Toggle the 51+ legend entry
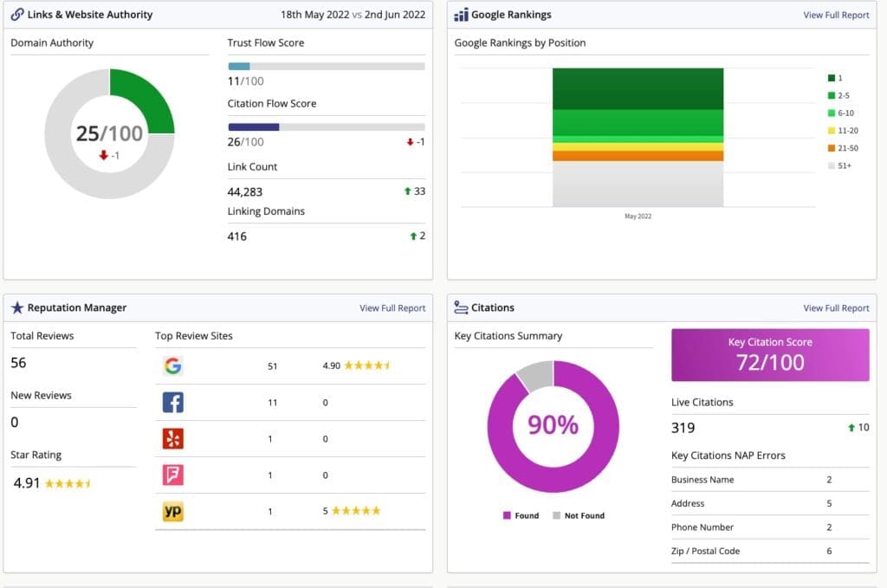 tap(839, 165)
